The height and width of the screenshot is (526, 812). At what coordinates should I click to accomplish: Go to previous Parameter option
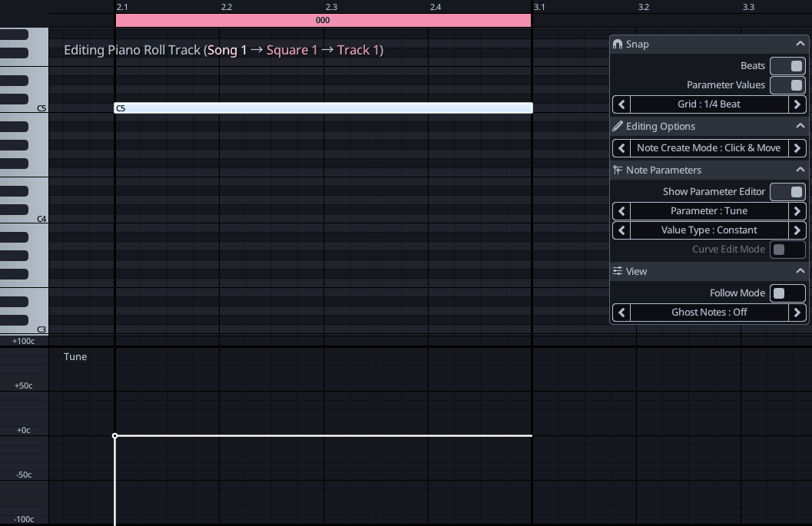pos(621,211)
